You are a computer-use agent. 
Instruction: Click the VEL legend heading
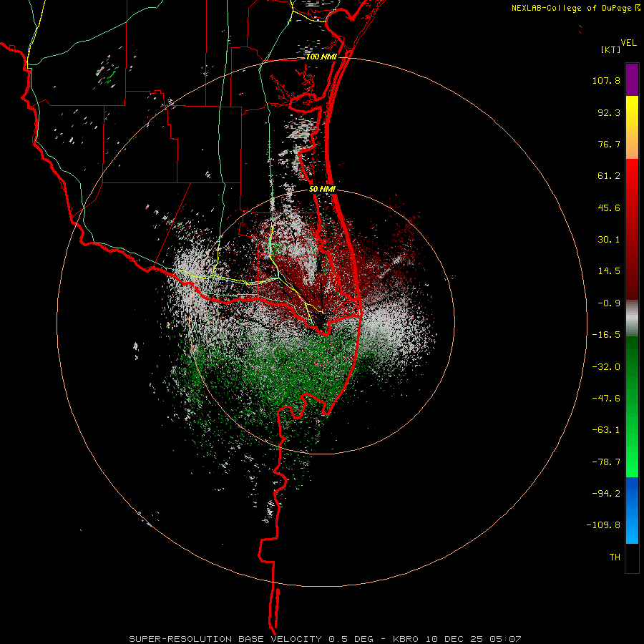coord(628,43)
